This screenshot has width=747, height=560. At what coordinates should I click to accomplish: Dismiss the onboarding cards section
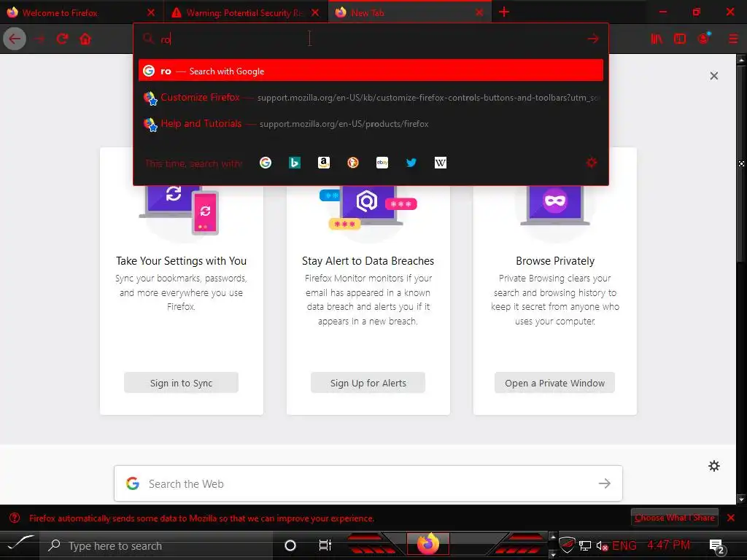713,76
